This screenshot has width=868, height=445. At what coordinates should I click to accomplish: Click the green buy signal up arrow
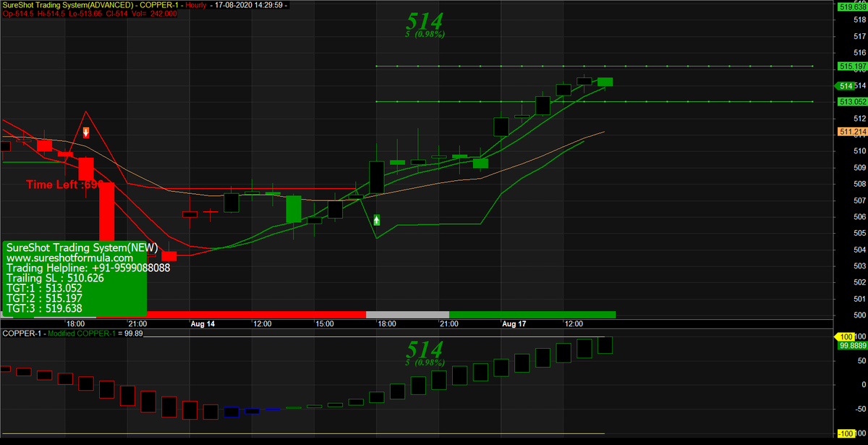377,219
